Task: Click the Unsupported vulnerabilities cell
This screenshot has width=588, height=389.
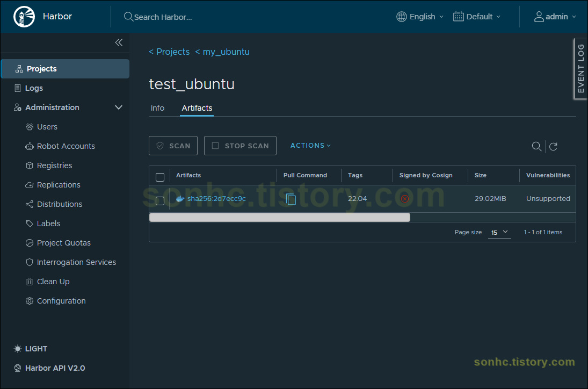Action: (x=548, y=199)
